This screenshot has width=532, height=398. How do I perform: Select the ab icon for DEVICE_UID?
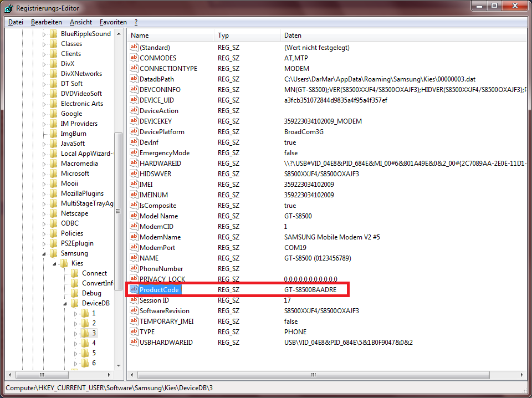click(134, 100)
